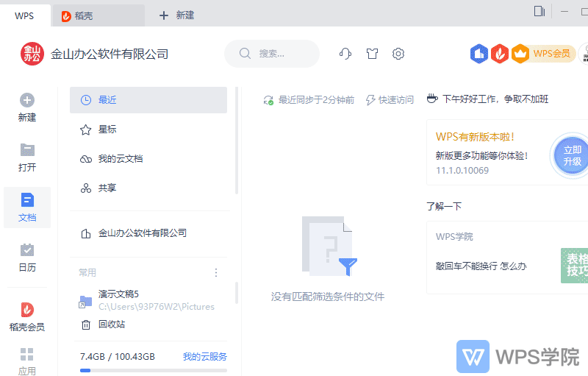
Task: Select the 星标 starred list item
Action: (148, 130)
